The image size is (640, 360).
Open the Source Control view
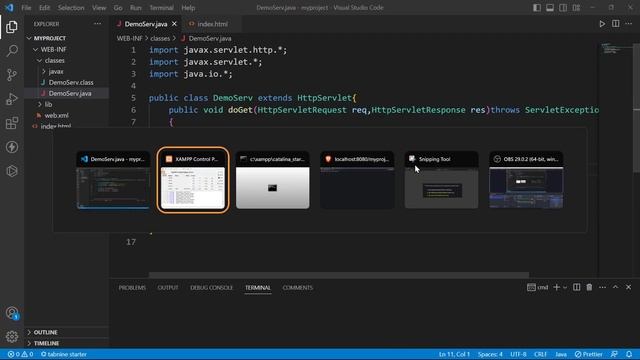(x=12, y=75)
